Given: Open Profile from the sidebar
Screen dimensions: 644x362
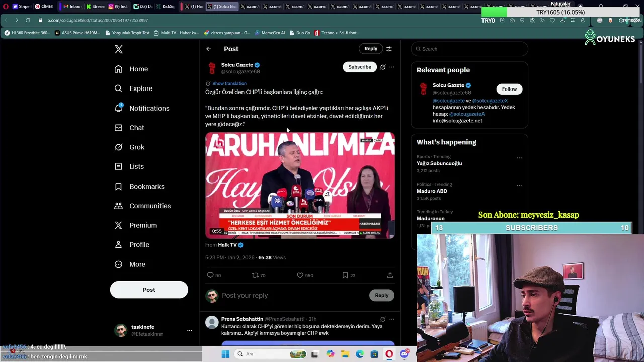Looking at the screenshot, I should [132, 245].
